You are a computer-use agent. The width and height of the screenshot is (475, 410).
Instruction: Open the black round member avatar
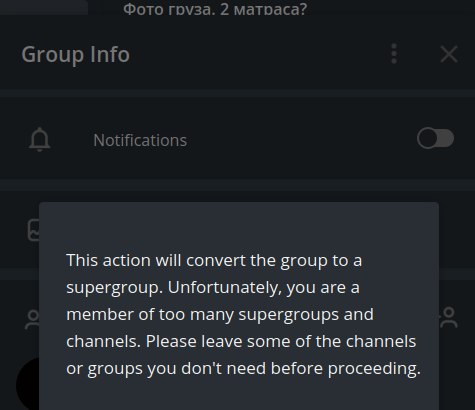pyautogui.click(x=28, y=384)
